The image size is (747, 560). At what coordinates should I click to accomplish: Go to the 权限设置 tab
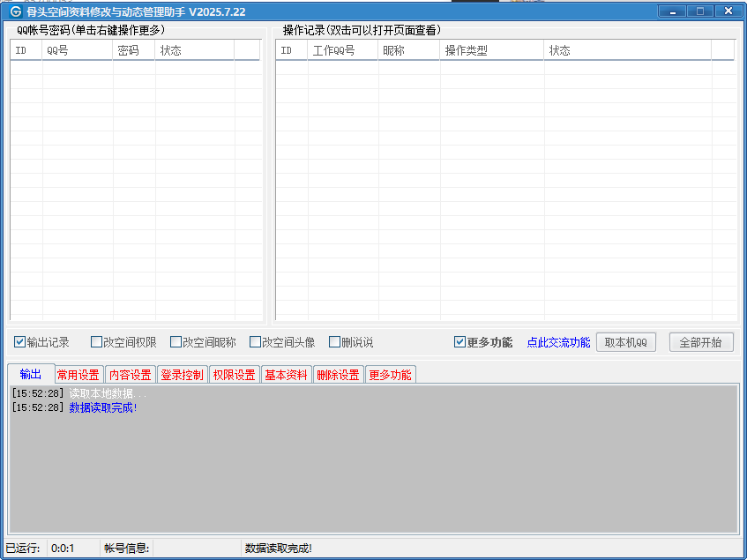click(234, 375)
